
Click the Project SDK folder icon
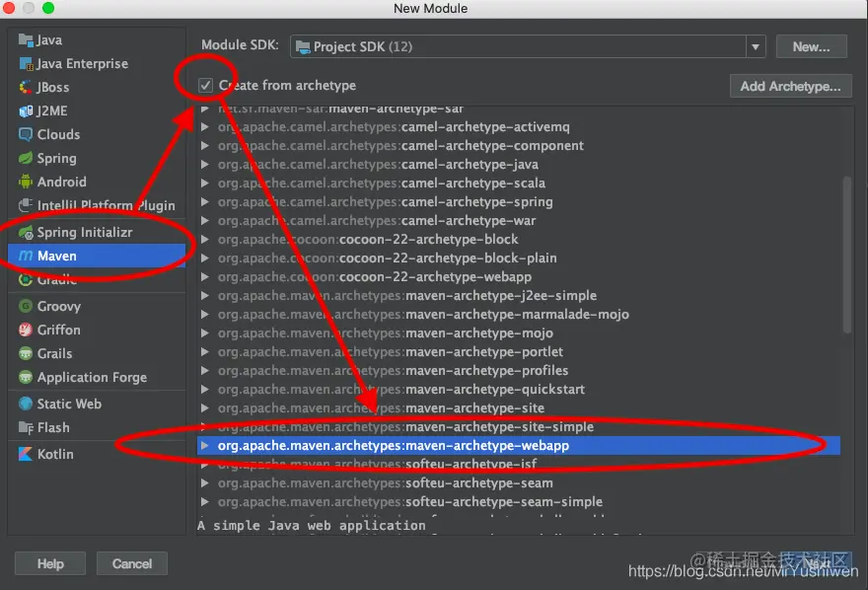coord(303,47)
